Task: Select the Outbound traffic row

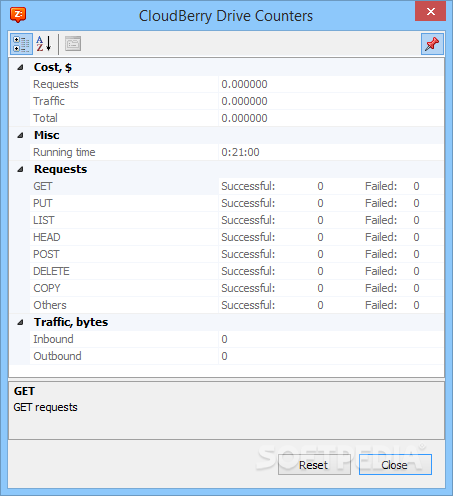Action: [x=237, y=356]
